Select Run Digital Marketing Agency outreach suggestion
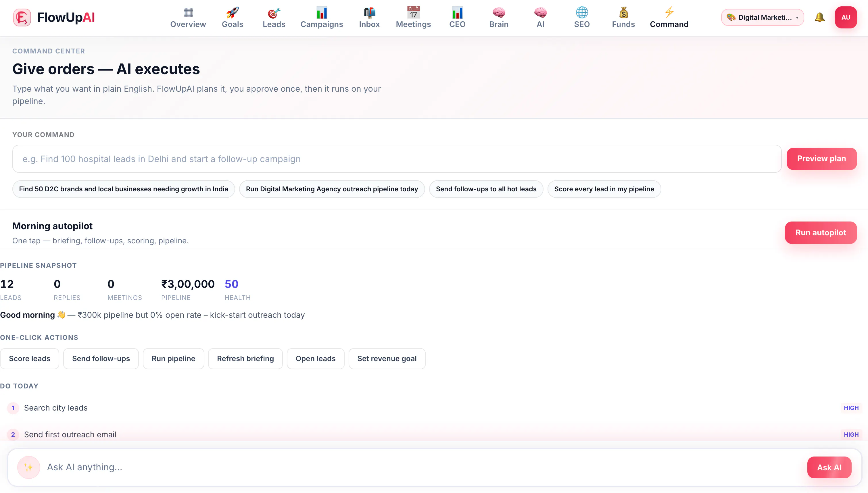Screen dimensions: 868x493 click(x=332, y=189)
